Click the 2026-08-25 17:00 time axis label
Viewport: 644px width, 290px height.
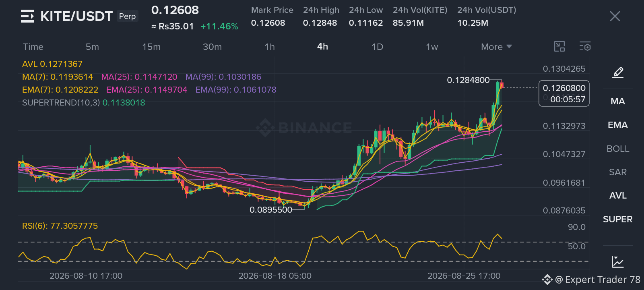click(464, 276)
